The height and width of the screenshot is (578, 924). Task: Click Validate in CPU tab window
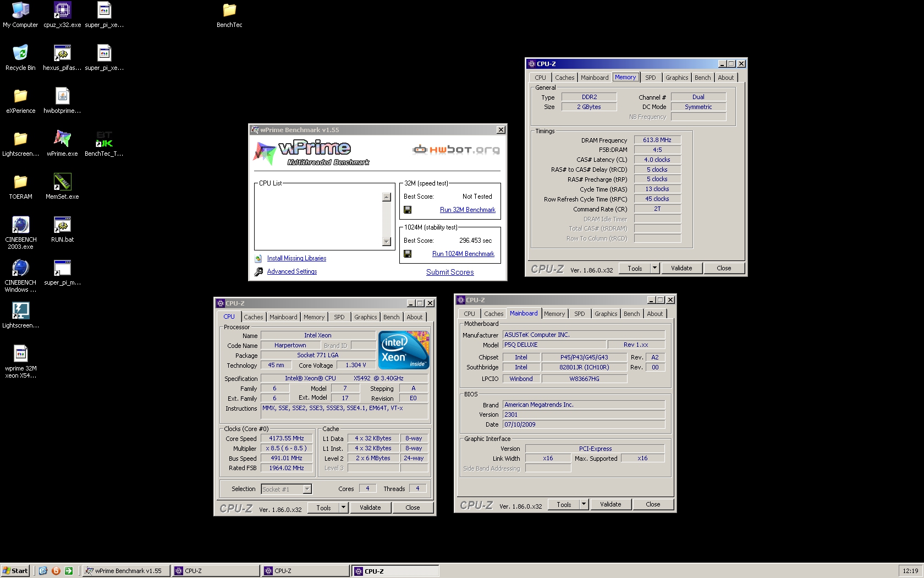click(x=370, y=508)
